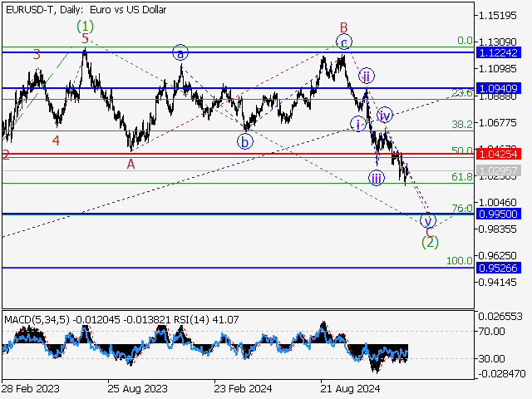Click the blue 1.12242 price label
532x399 pixels.
(x=499, y=52)
